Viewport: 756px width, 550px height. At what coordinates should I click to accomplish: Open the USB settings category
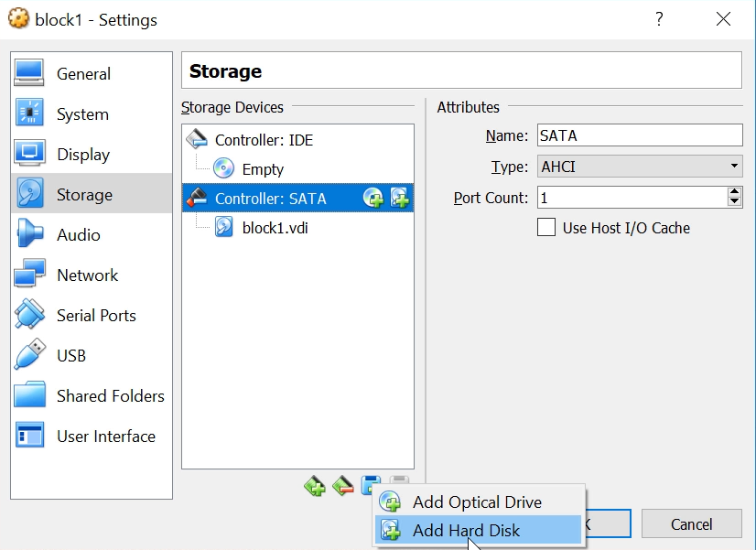coord(71,356)
